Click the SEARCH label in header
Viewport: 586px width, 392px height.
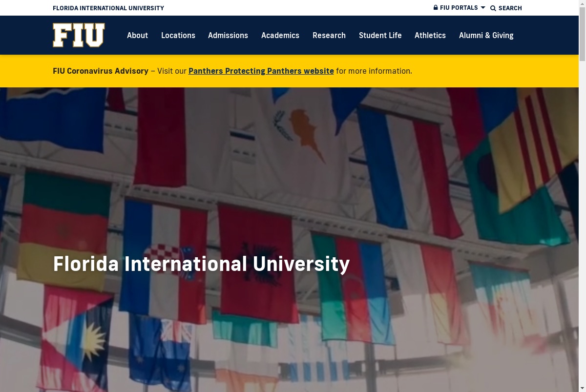click(510, 8)
